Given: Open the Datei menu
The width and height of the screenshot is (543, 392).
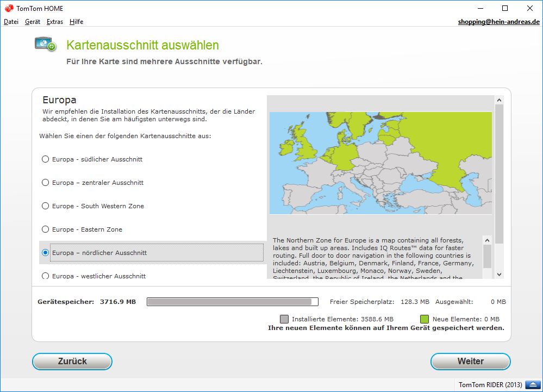Looking at the screenshot, I should (11, 22).
